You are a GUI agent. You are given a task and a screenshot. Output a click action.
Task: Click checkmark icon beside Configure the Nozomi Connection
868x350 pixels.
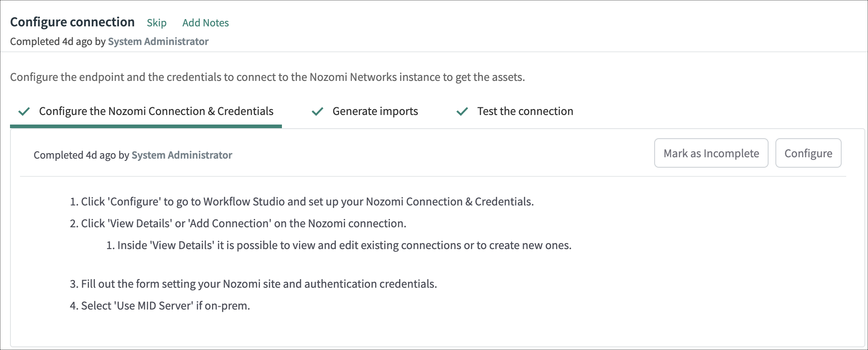(x=24, y=111)
